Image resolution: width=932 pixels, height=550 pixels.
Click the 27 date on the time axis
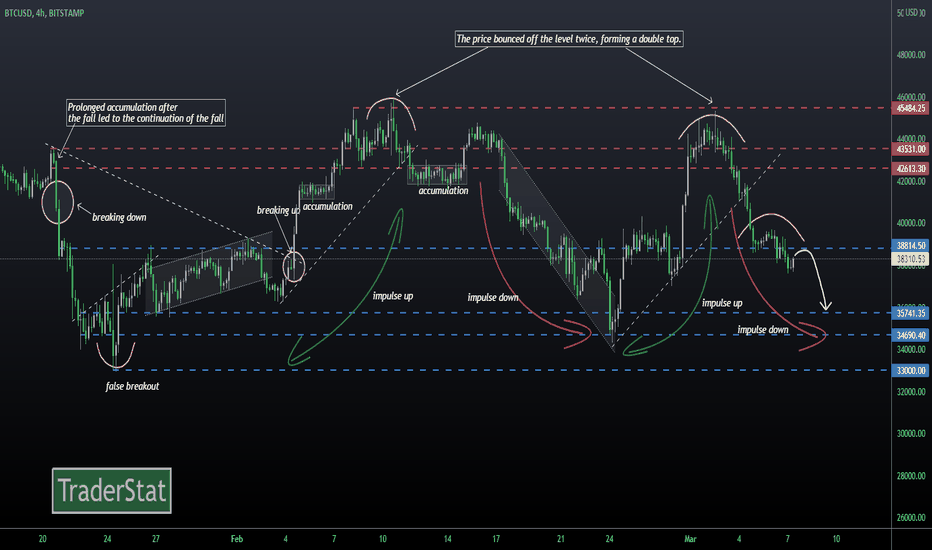156,539
